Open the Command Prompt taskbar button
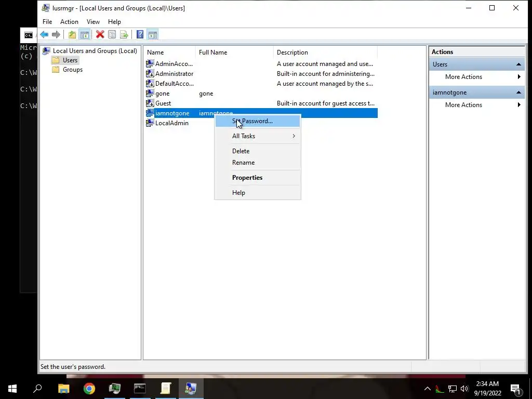The width and height of the screenshot is (532, 399). [140, 389]
